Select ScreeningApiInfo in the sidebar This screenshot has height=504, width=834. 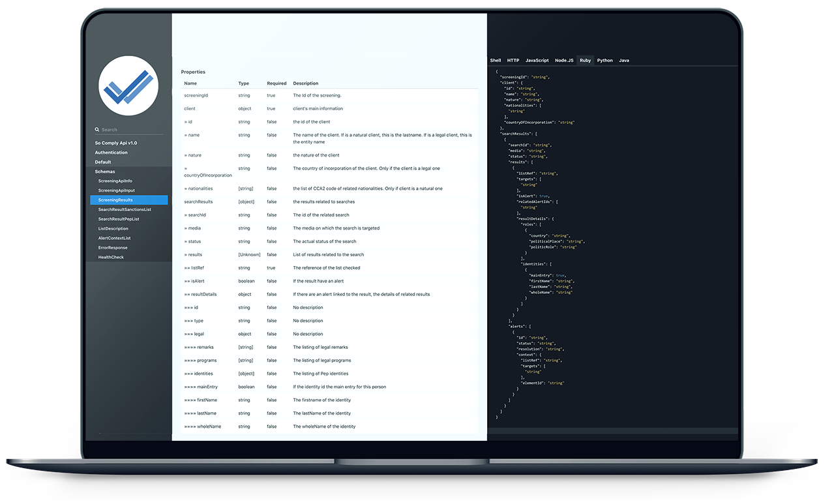(x=115, y=181)
